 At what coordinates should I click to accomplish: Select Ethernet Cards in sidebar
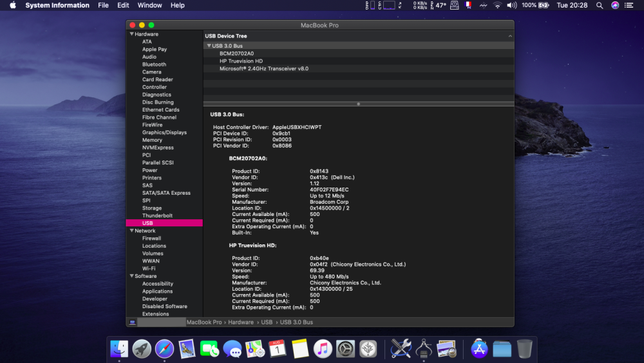[x=160, y=110]
